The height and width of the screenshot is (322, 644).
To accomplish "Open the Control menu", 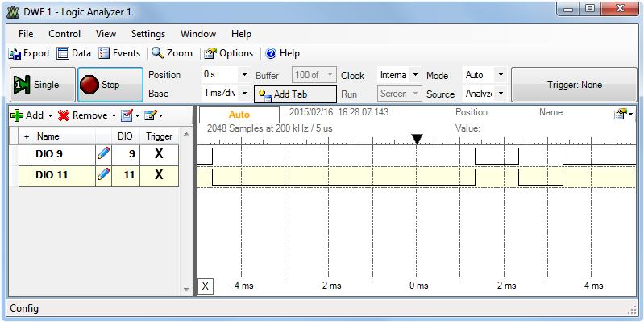I will 64,34.
